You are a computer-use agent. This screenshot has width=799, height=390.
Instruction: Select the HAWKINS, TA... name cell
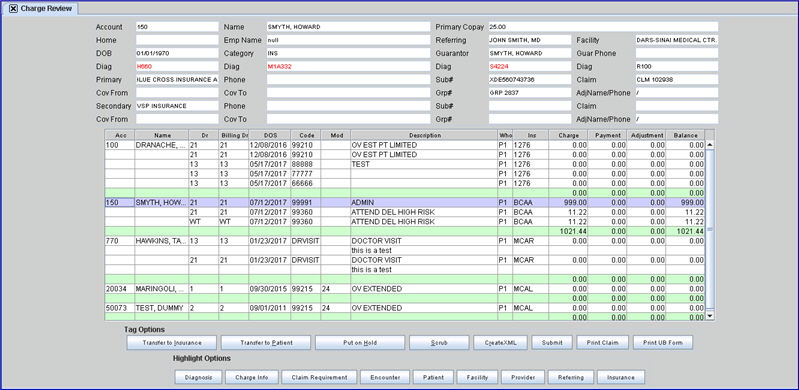click(x=162, y=241)
